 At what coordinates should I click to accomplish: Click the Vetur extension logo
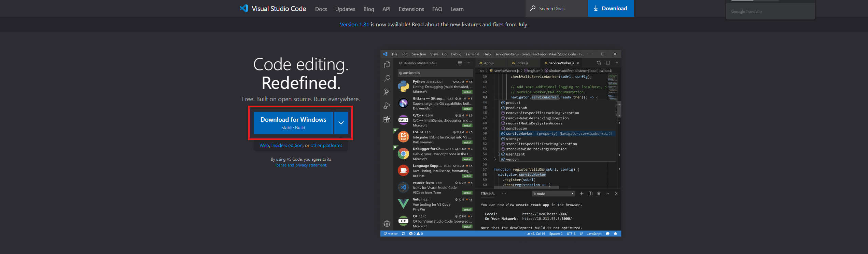pyautogui.click(x=403, y=204)
